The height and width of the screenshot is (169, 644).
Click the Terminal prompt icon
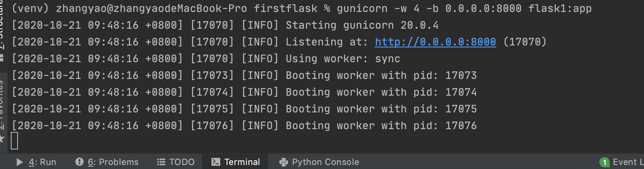(215, 161)
